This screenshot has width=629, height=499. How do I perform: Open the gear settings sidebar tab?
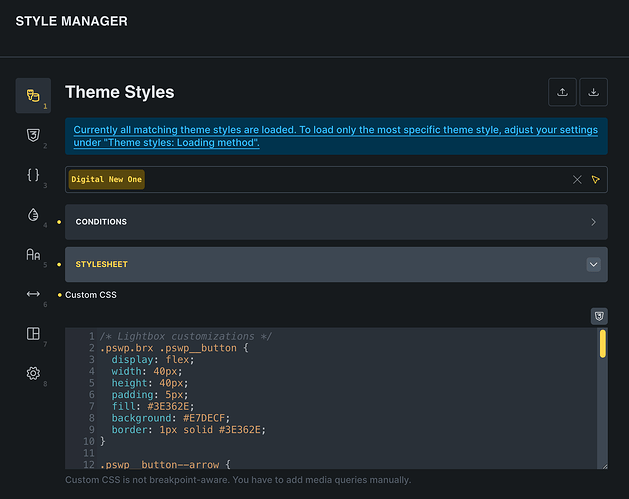pos(33,373)
